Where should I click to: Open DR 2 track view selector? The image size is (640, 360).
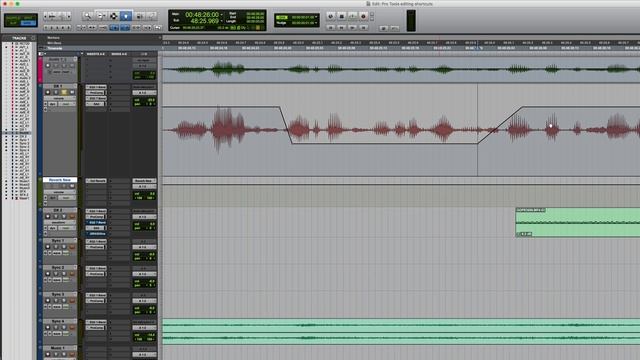pos(60,222)
